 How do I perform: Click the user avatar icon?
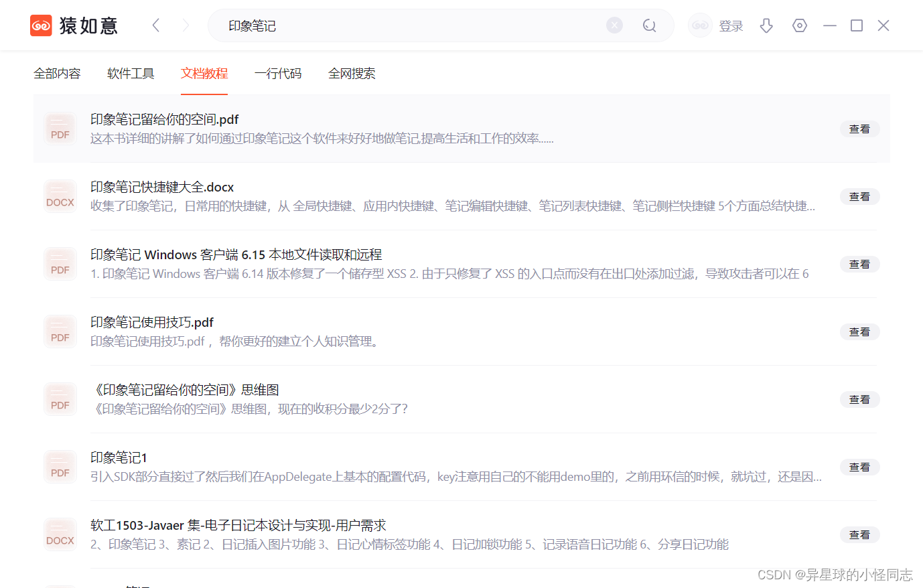tap(700, 25)
